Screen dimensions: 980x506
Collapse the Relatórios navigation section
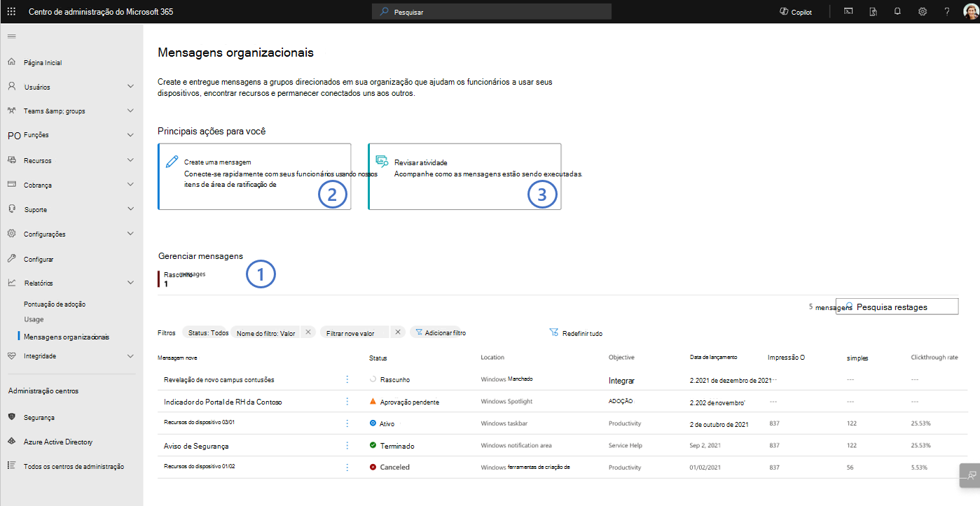click(x=130, y=283)
